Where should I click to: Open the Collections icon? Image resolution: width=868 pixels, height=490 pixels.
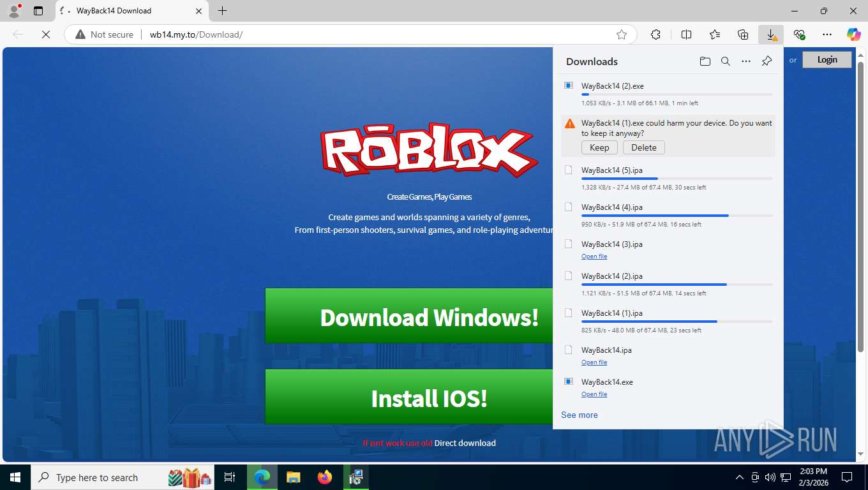(x=743, y=34)
